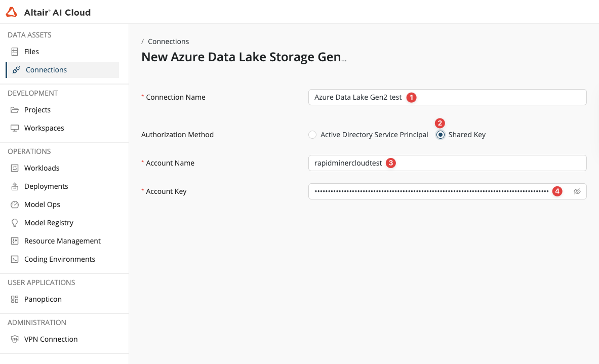Select the Shared Key authorization method
This screenshot has height=364, width=599.
440,135
